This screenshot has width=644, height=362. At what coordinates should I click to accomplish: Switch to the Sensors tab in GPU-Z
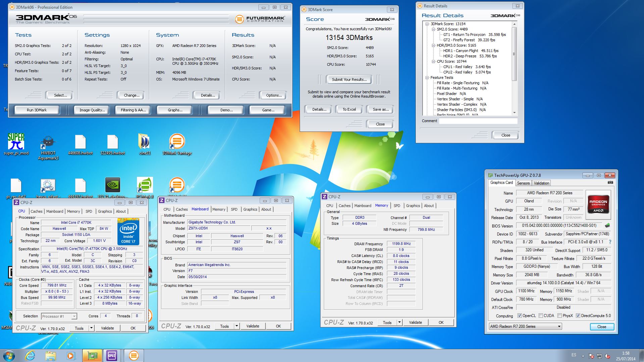point(523,183)
